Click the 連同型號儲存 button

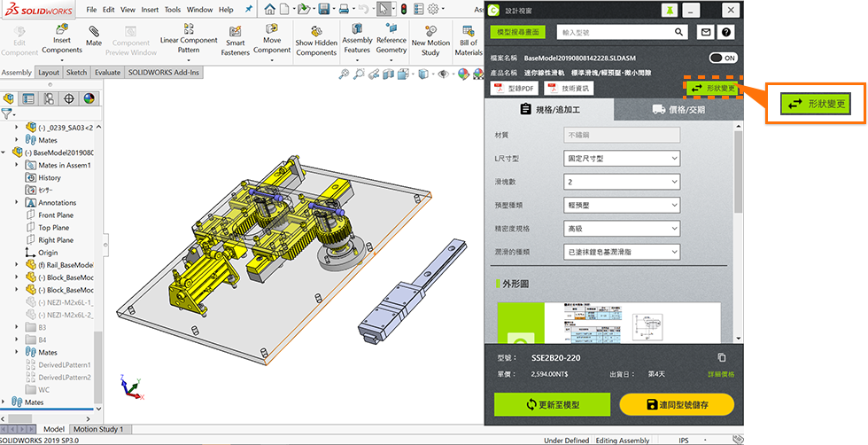(x=678, y=405)
